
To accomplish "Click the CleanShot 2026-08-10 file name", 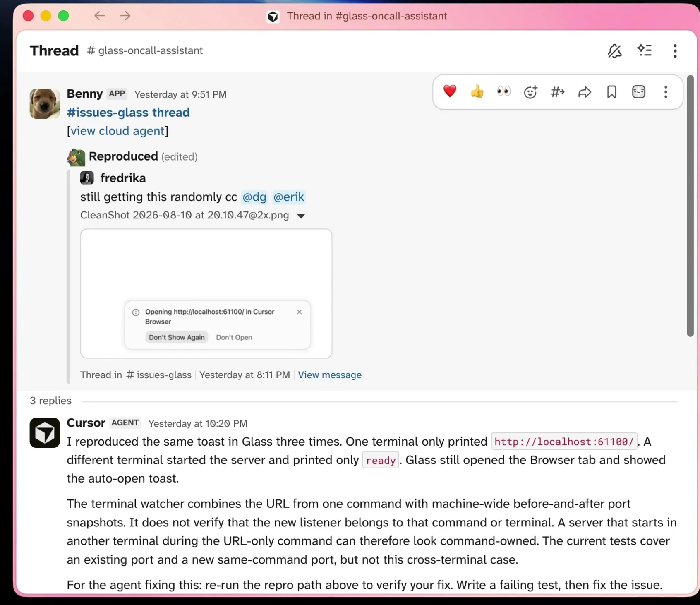I will click(x=185, y=215).
